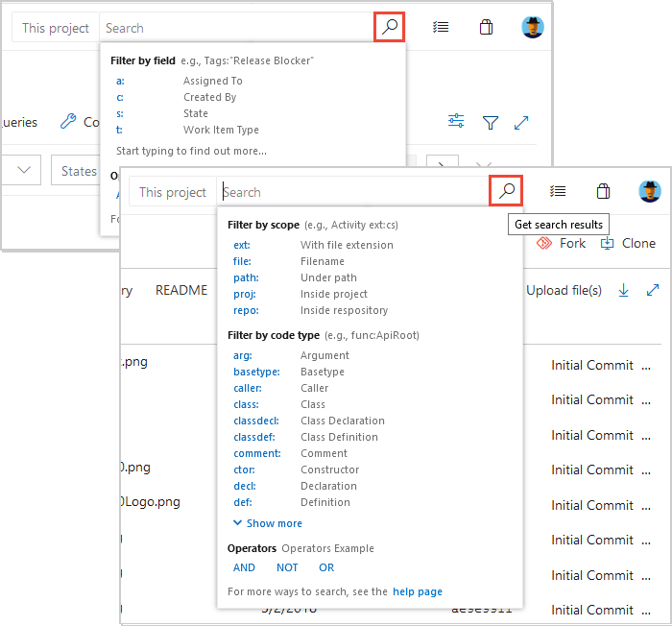Insert the OR operator
Viewport: 672px width, 626px height.
(326, 567)
